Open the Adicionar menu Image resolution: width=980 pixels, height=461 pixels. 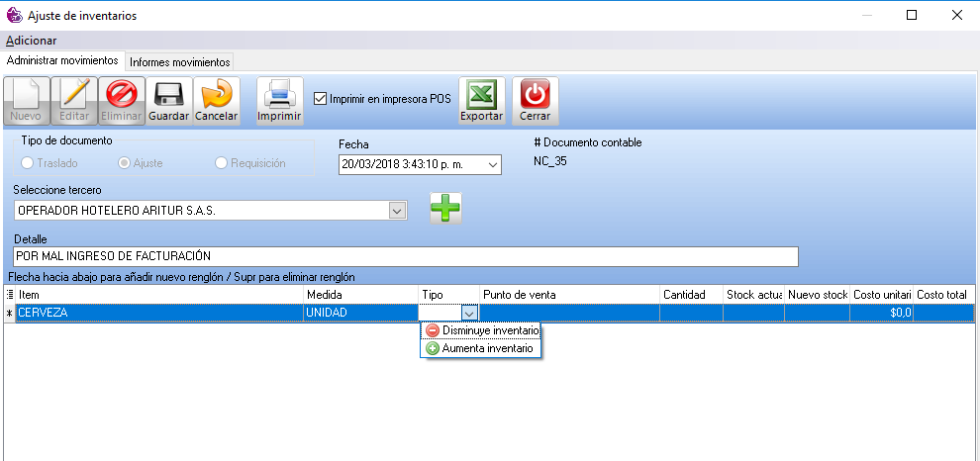[32, 41]
